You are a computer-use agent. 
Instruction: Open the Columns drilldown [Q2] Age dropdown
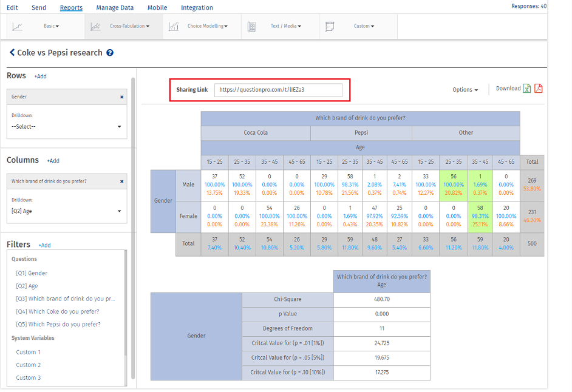point(67,211)
